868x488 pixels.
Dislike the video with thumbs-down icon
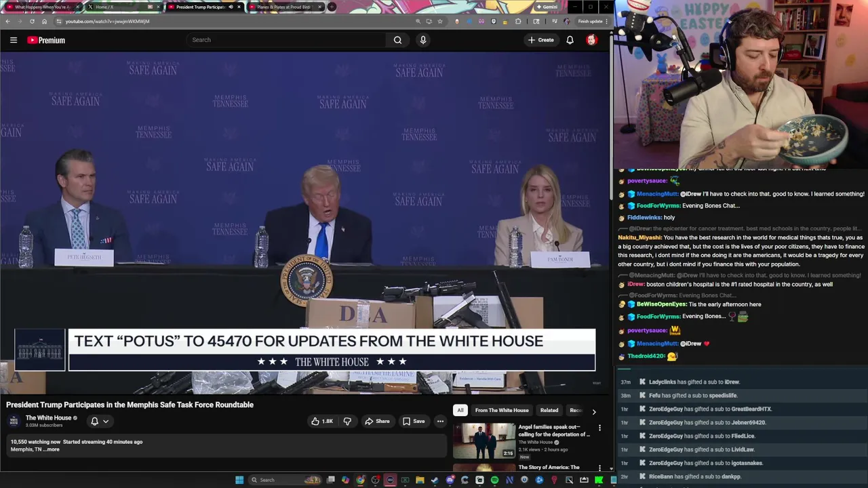[x=347, y=421]
